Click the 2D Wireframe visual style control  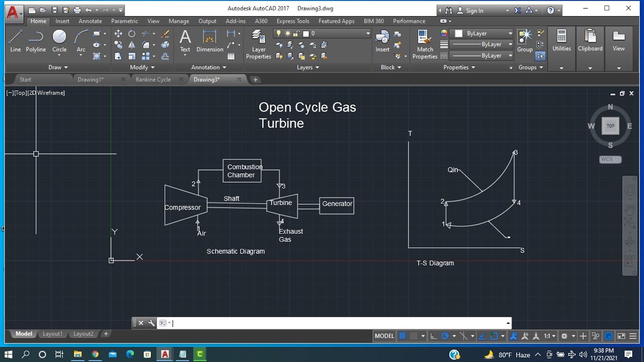point(46,93)
